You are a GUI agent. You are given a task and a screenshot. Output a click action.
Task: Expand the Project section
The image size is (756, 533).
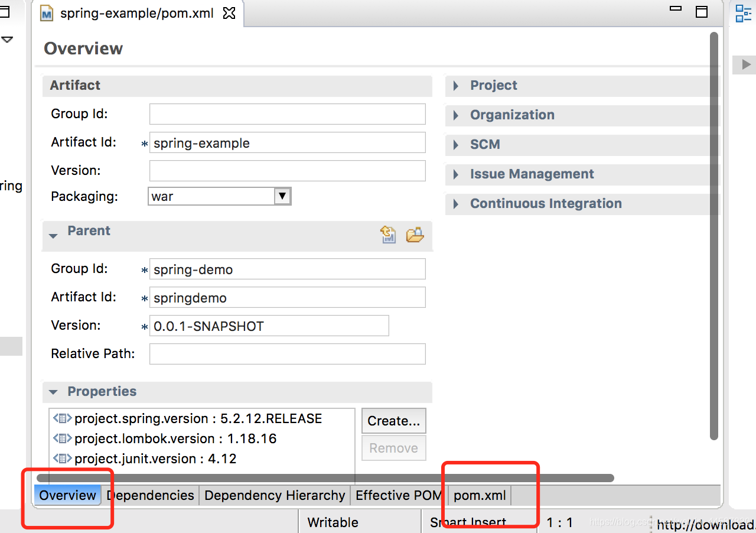pos(455,86)
